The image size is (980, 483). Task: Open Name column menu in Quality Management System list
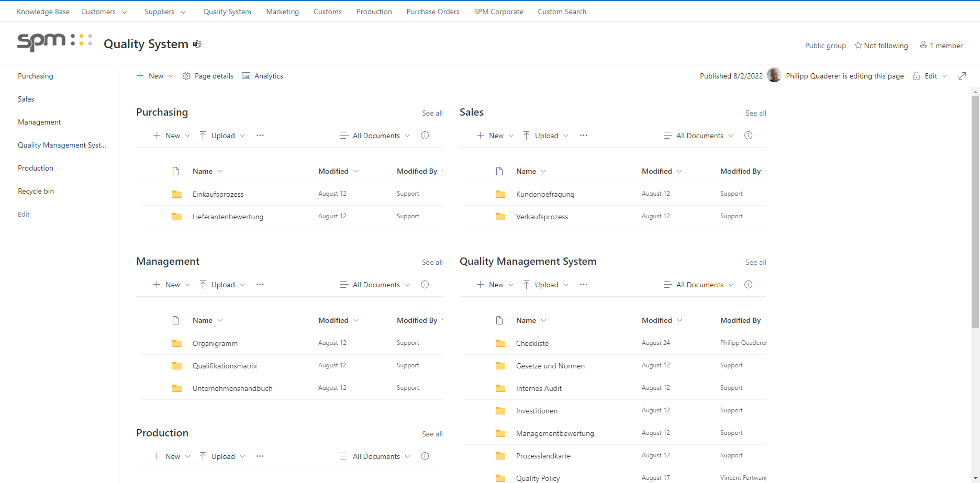pyautogui.click(x=531, y=320)
